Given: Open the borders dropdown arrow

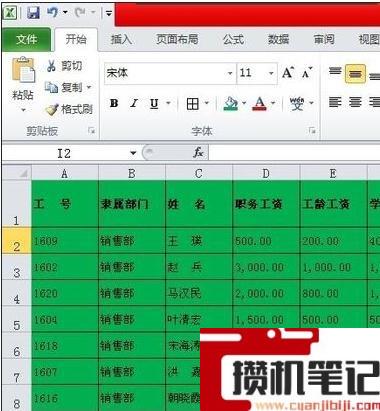Looking at the screenshot, I should (x=207, y=103).
